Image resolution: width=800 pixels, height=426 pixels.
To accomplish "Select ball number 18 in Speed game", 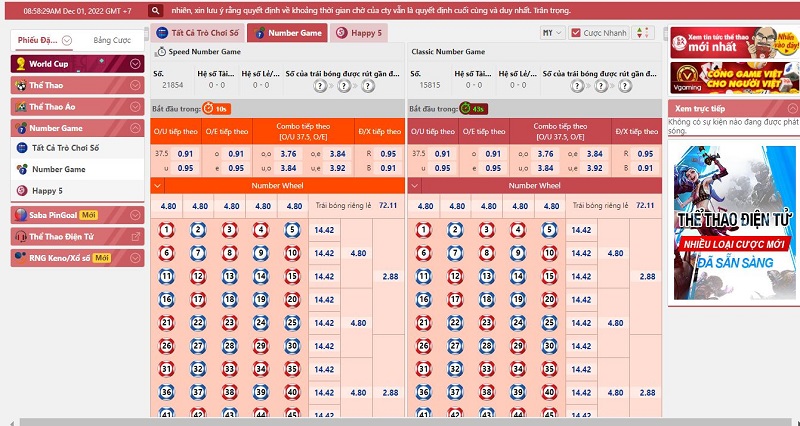I will [x=230, y=300].
